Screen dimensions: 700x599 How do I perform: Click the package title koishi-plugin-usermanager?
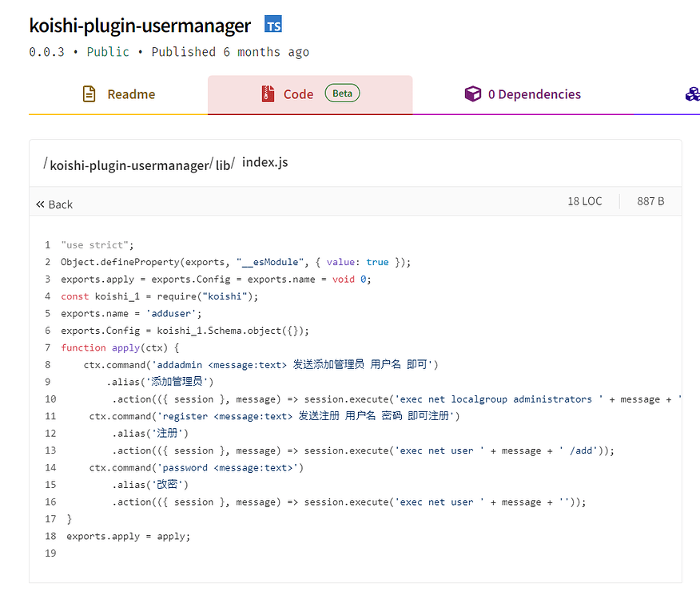click(x=140, y=26)
